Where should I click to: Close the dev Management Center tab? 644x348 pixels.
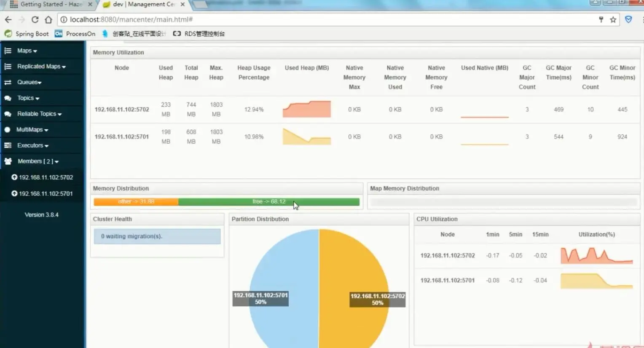point(182,4)
